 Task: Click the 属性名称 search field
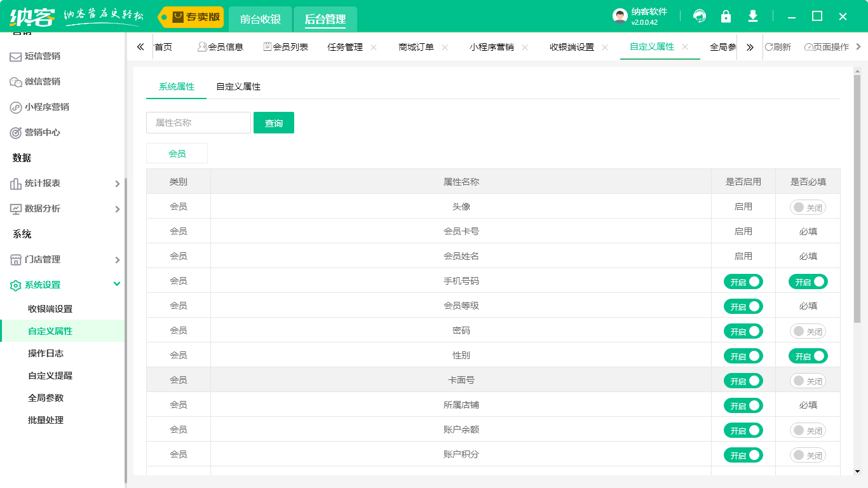click(198, 123)
